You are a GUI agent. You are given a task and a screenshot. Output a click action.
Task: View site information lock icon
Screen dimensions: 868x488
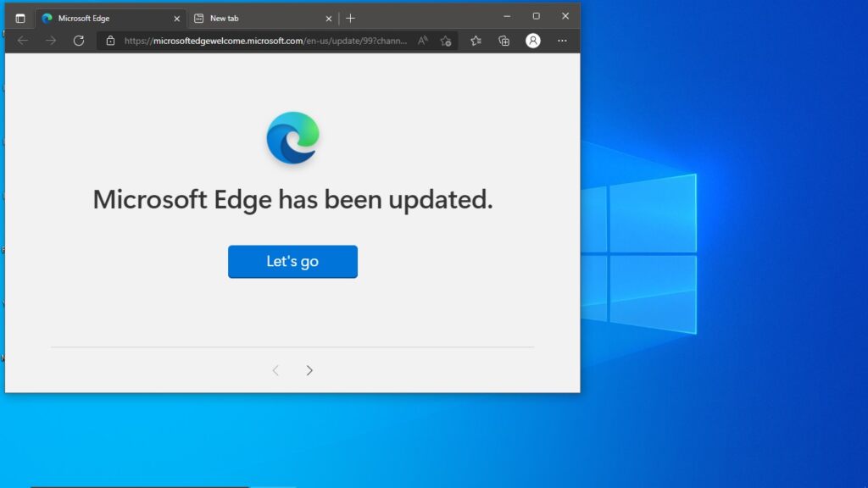111,41
